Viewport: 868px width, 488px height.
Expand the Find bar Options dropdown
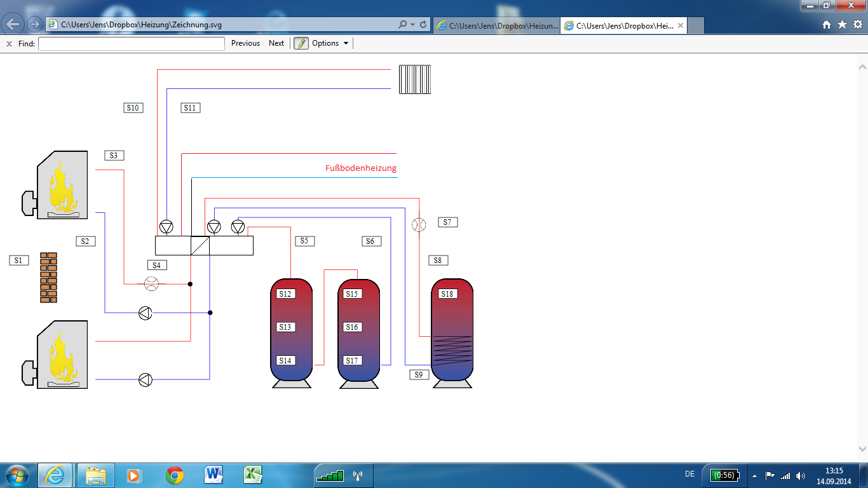pos(329,43)
